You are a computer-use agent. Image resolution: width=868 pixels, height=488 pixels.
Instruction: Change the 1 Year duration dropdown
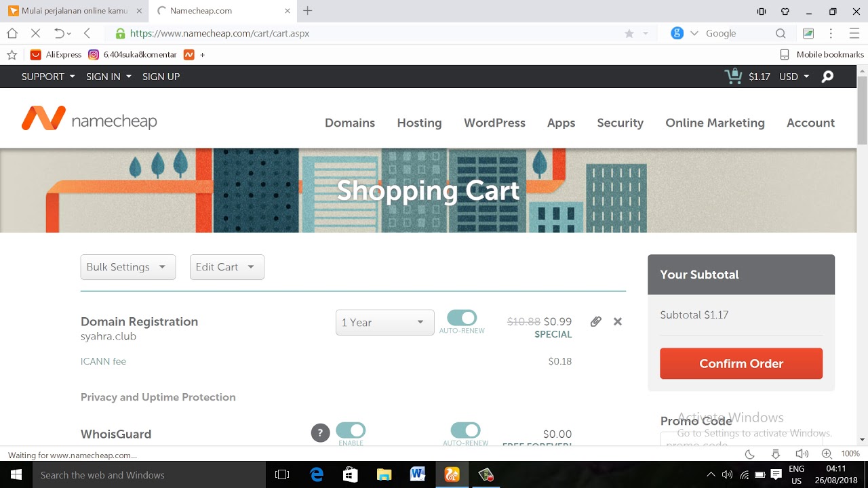(385, 323)
